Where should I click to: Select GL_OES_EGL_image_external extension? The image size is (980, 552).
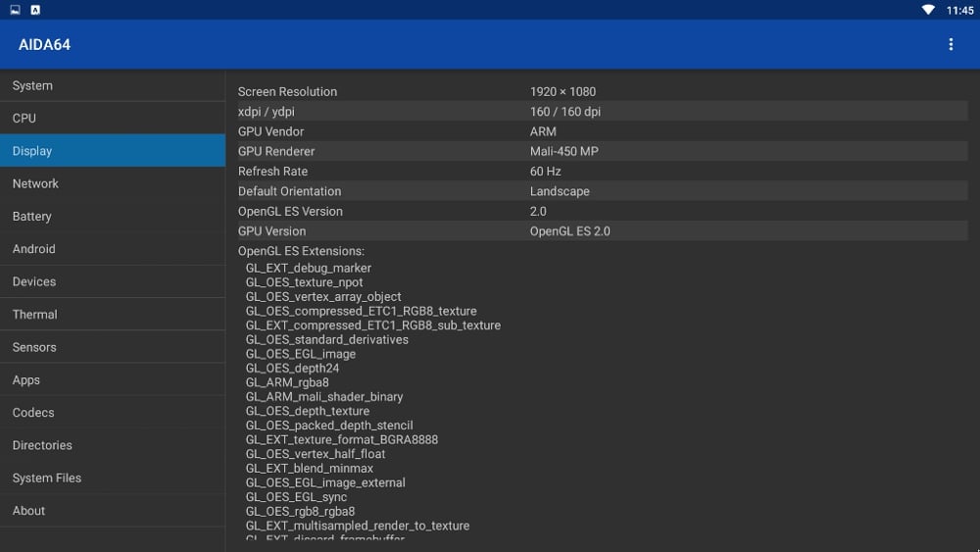pyautogui.click(x=325, y=483)
